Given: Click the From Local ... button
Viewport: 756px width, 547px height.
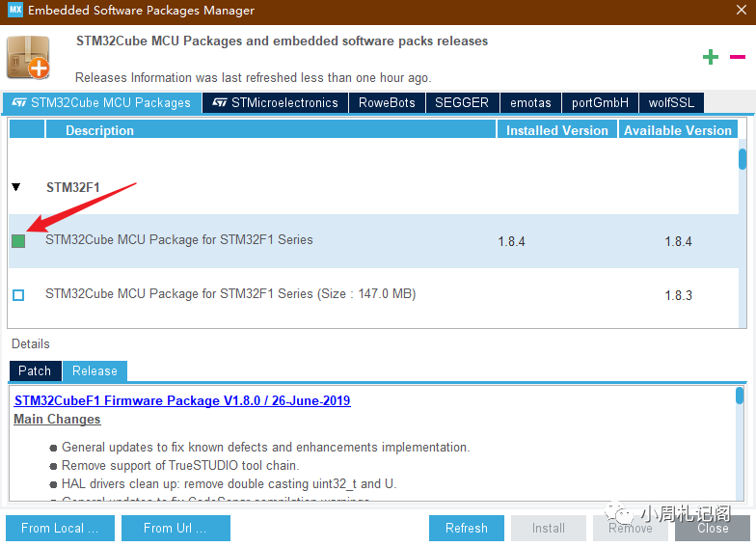Looking at the screenshot, I should (x=60, y=529).
